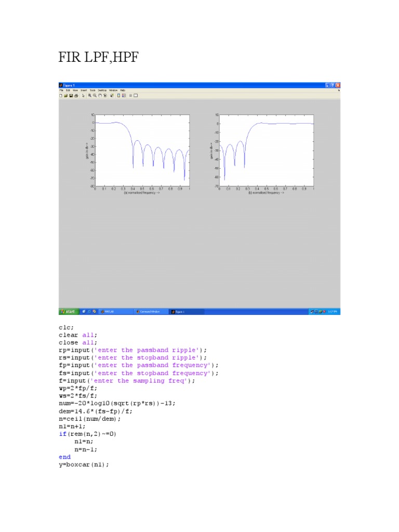Open the View menu in Figure 1
399x532 pixels.
(75, 90)
